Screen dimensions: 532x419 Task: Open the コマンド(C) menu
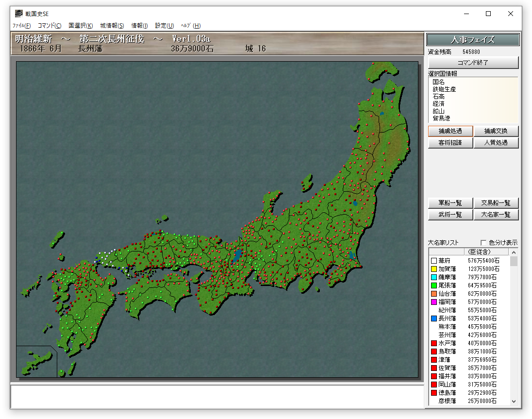tap(50, 26)
